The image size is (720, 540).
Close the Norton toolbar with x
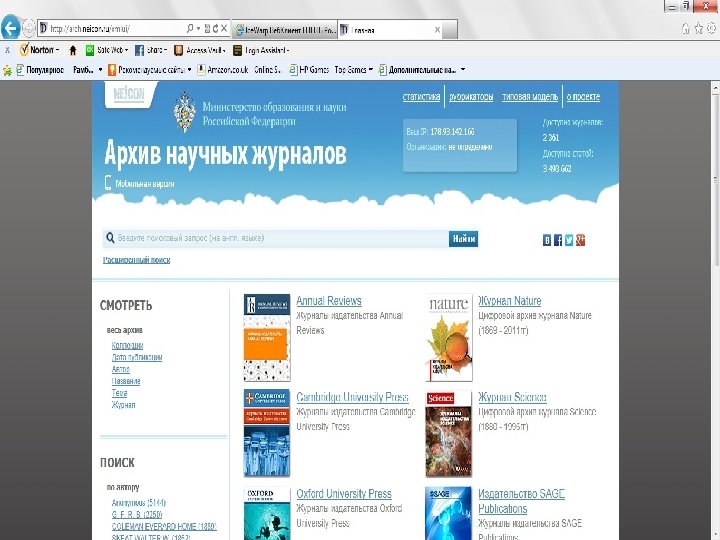coord(7,50)
